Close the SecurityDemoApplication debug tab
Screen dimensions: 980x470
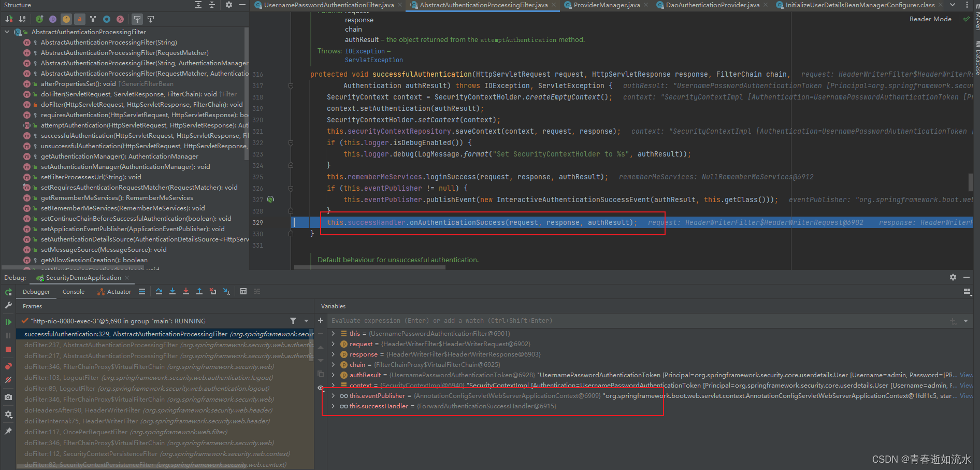(127, 278)
